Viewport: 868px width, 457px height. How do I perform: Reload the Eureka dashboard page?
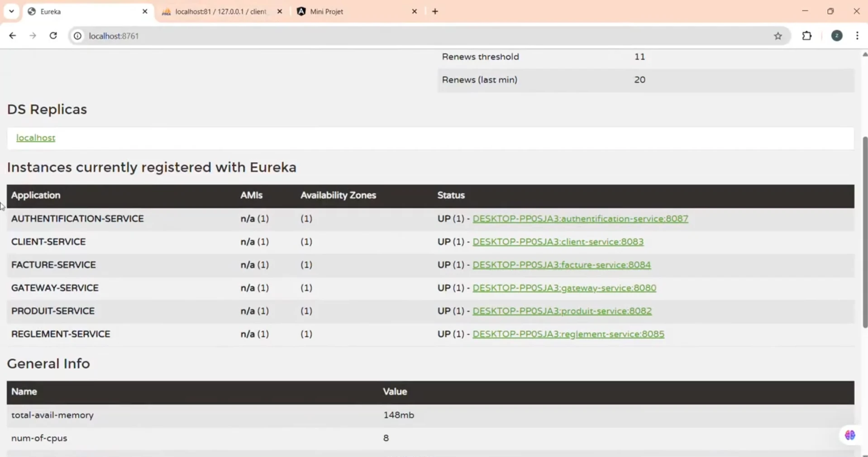(x=53, y=36)
